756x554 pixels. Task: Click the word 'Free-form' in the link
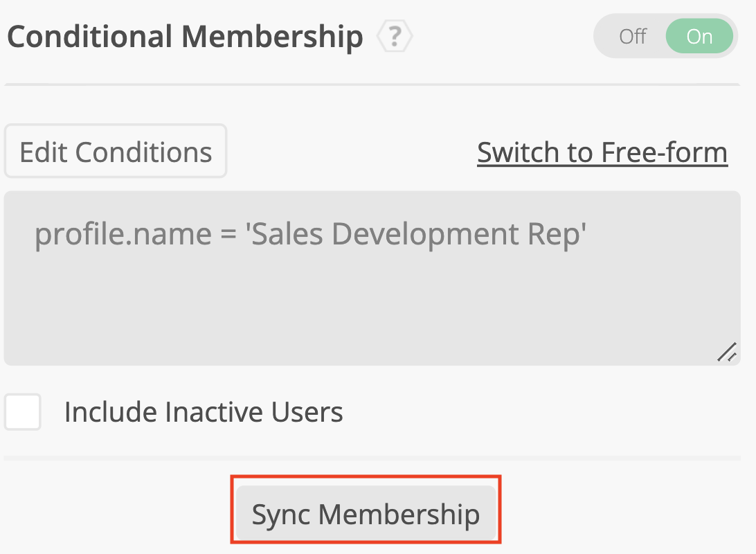pyautogui.click(x=664, y=152)
